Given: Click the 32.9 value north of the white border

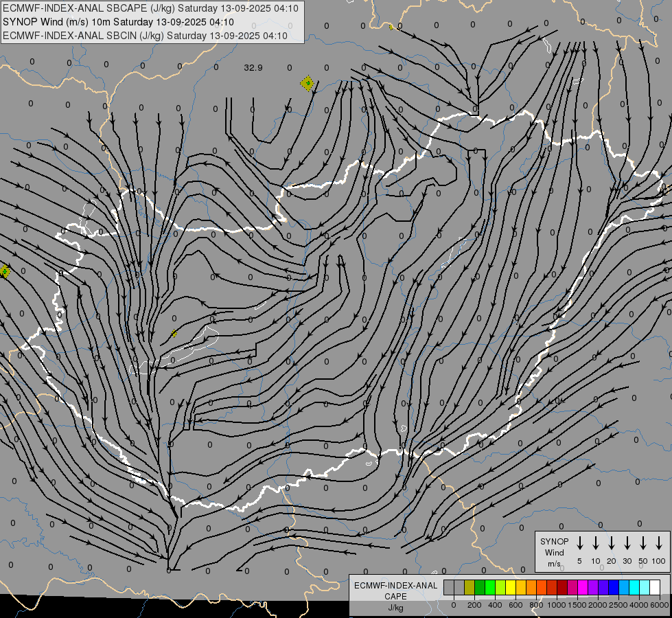Looking at the screenshot, I should (x=253, y=68).
